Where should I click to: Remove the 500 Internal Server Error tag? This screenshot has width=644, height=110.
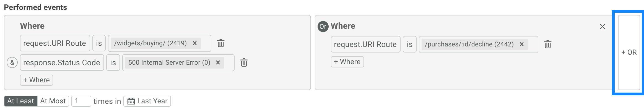pos(218,62)
